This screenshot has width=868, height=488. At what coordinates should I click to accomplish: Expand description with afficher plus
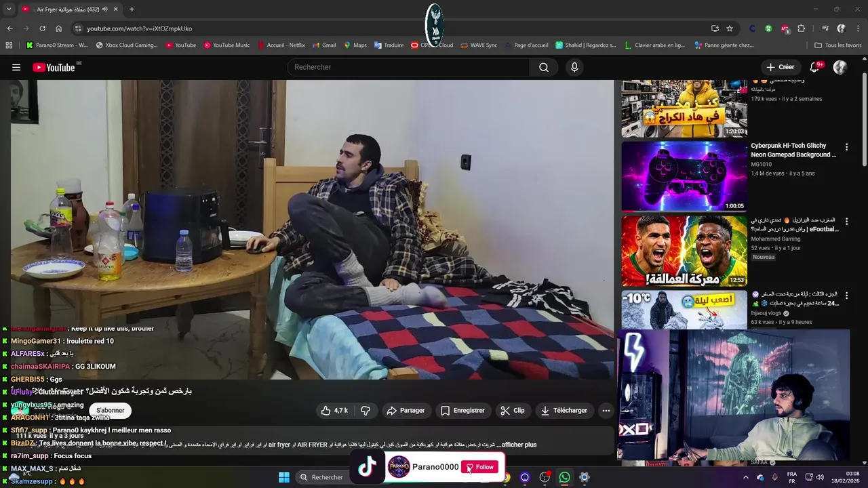pos(519,445)
